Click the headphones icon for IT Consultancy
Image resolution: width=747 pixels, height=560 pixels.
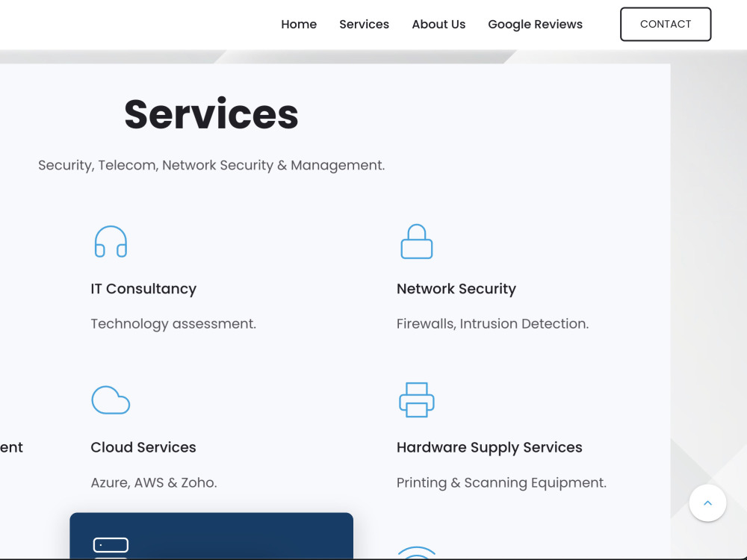(111, 241)
